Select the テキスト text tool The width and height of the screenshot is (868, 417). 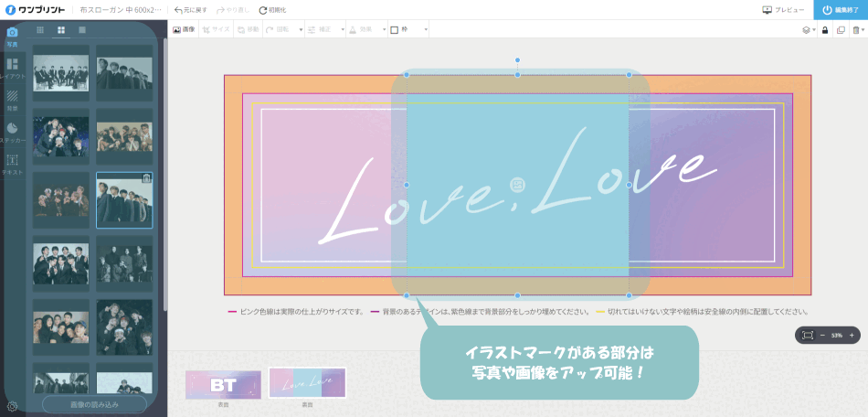pos(12,164)
